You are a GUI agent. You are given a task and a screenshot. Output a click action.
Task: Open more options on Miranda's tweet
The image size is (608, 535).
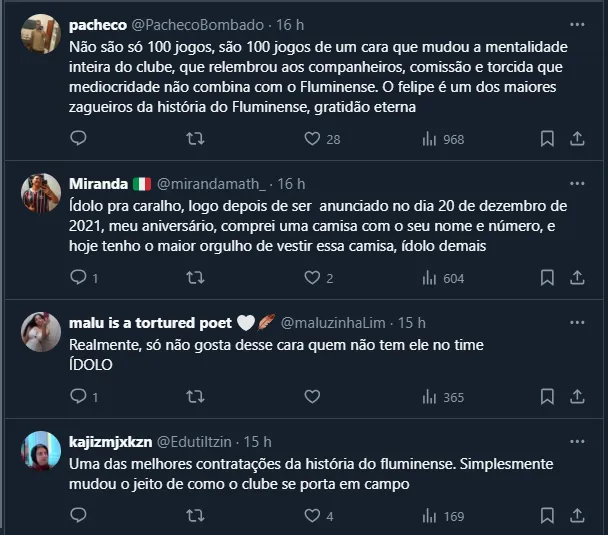[577, 184]
